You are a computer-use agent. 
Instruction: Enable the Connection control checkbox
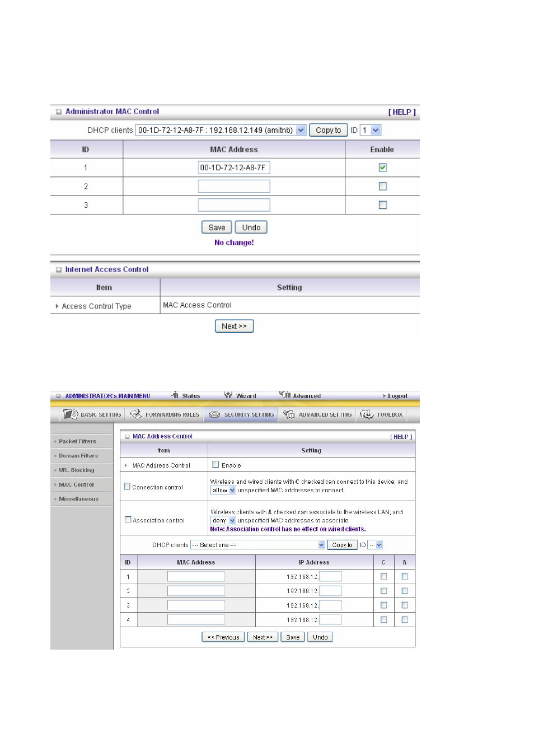pyautogui.click(x=127, y=486)
